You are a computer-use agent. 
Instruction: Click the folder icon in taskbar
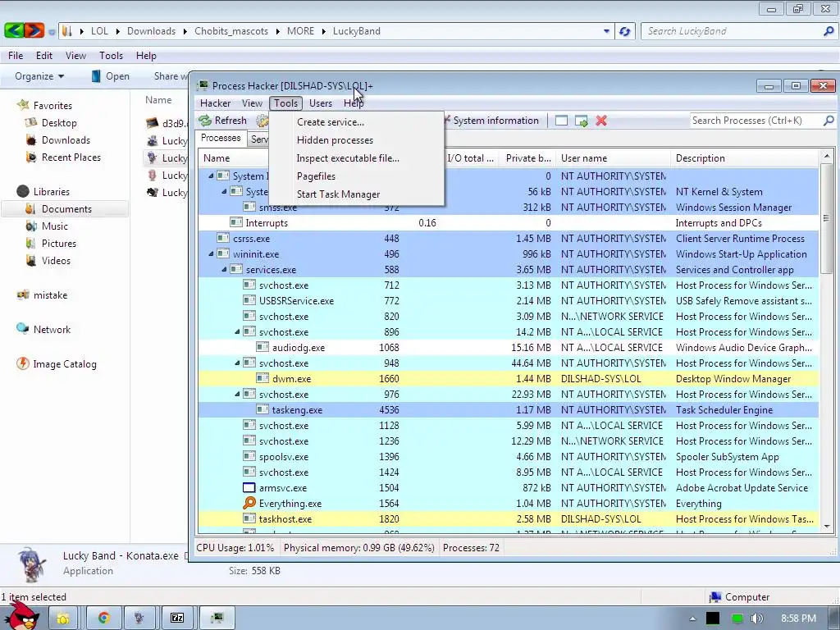63,618
